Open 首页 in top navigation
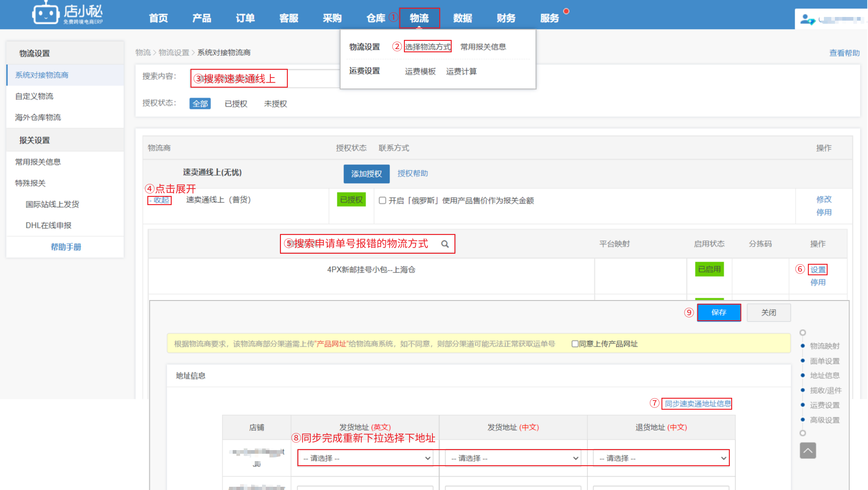This screenshot has height=490, width=868. point(158,18)
